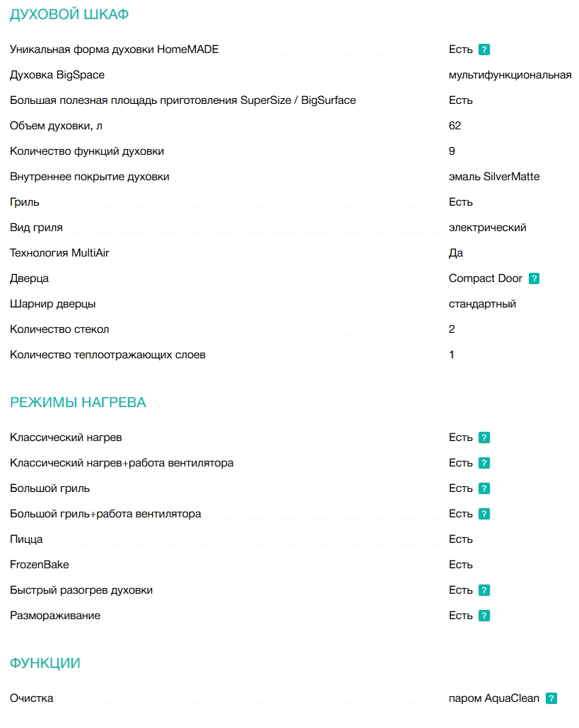Click the Технология MultiAir label
Viewport: 579px width, 728px height.
[x=59, y=253]
